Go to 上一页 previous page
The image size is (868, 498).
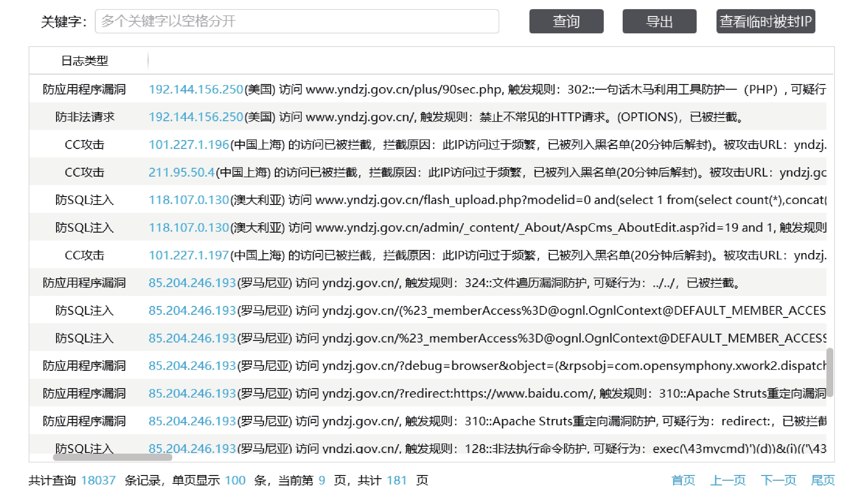pyautogui.click(x=728, y=480)
